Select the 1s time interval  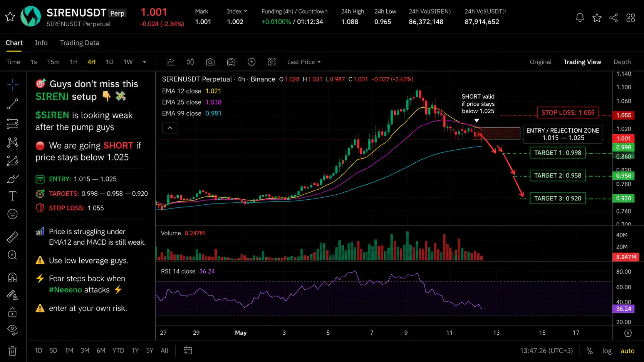coord(34,62)
